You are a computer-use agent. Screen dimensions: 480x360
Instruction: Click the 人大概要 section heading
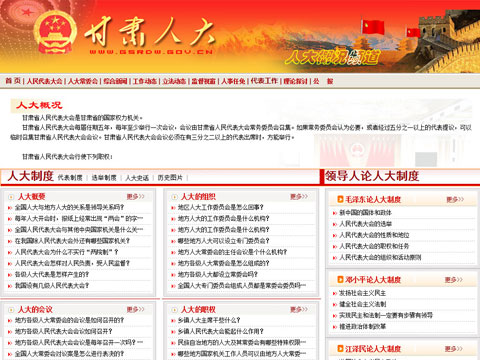(32, 197)
